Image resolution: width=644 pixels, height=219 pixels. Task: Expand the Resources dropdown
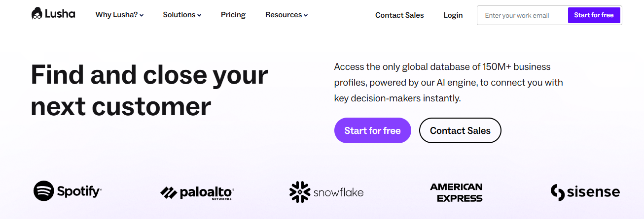coord(286,15)
